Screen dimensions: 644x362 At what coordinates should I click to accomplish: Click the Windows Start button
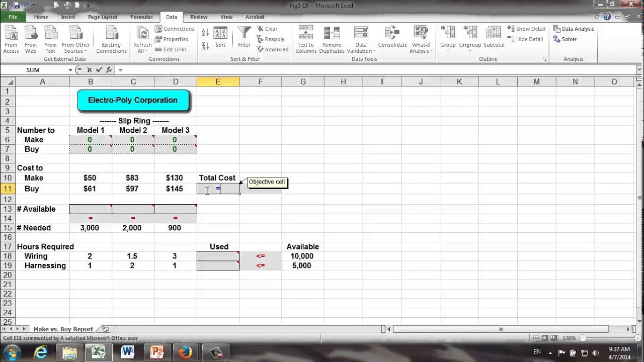coord(12,352)
